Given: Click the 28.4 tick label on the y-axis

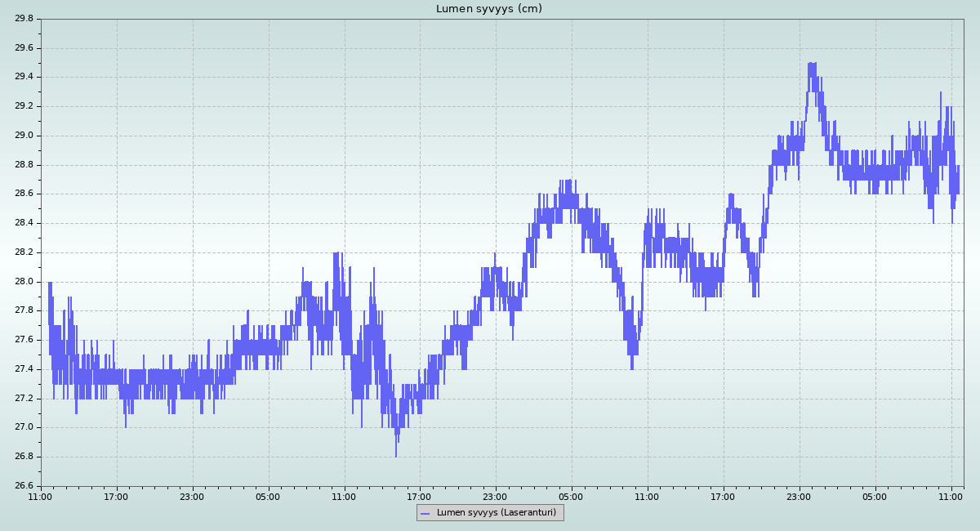Looking at the screenshot, I should pyautogui.click(x=24, y=223).
